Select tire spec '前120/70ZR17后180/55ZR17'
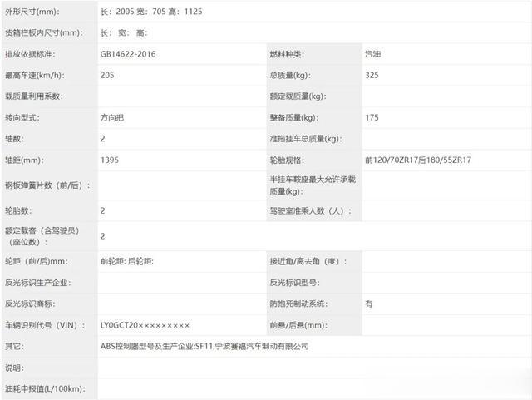 pos(418,160)
